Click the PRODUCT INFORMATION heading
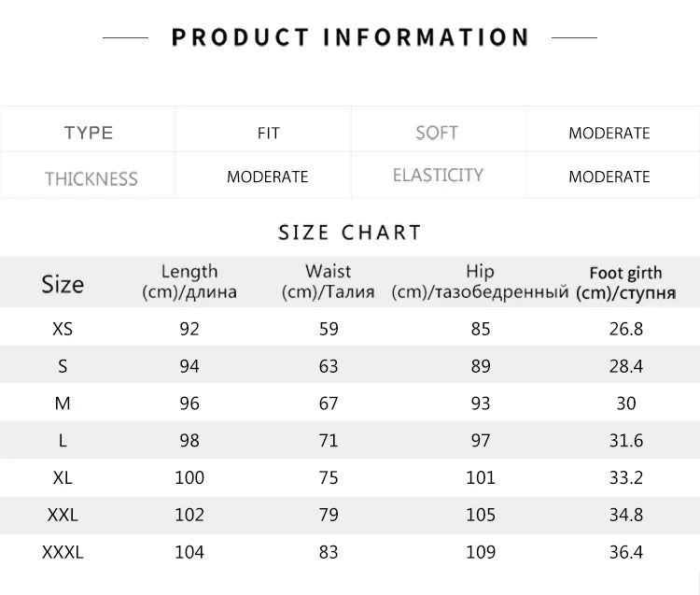700x595 pixels. 350,37
